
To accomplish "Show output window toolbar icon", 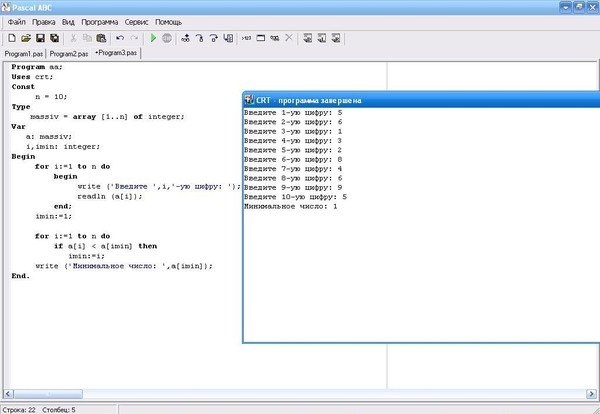I will click(x=261, y=38).
